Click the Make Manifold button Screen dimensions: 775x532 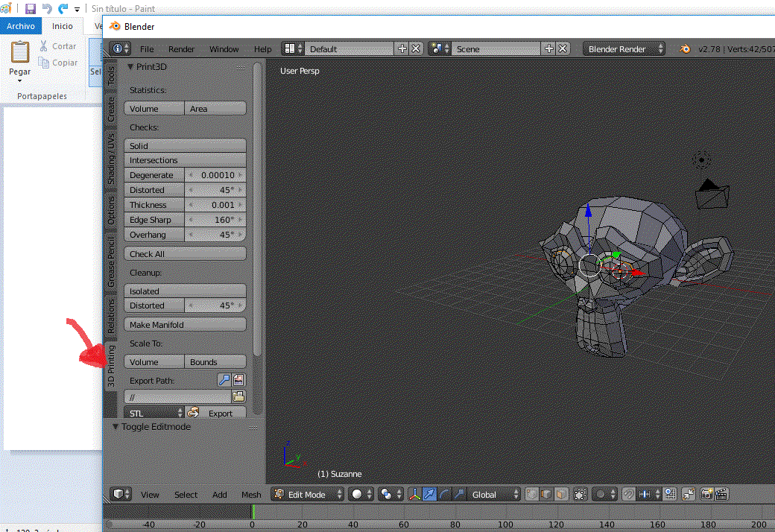[x=185, y=325]
